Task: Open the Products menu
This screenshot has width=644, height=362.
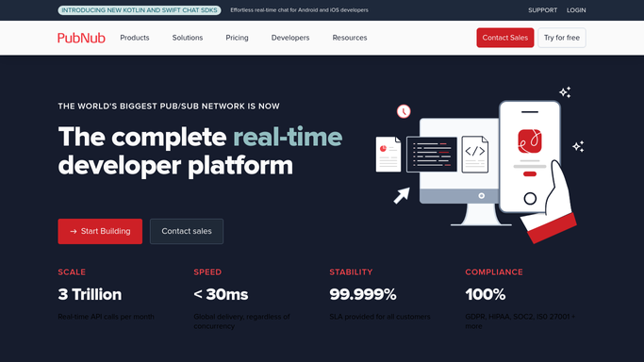Action: pyautogui.click(x=135, y=38)
